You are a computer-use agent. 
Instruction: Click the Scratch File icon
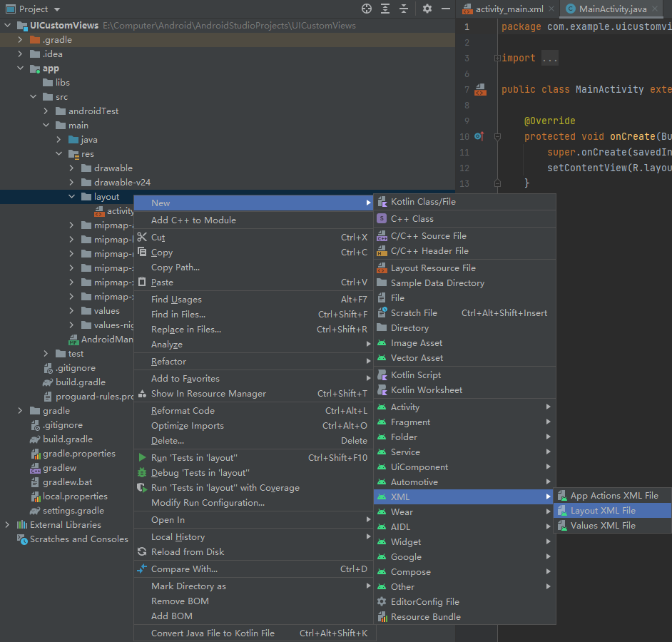coord(382,312)
